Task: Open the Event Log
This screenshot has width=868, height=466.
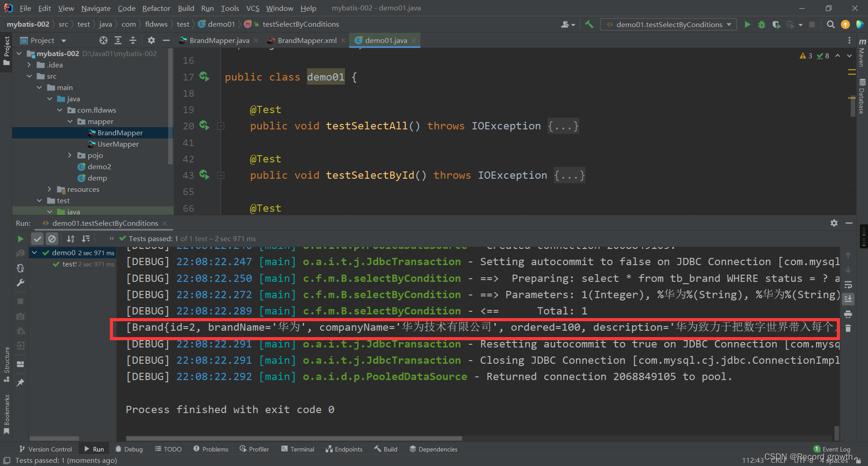Action: 832,449
